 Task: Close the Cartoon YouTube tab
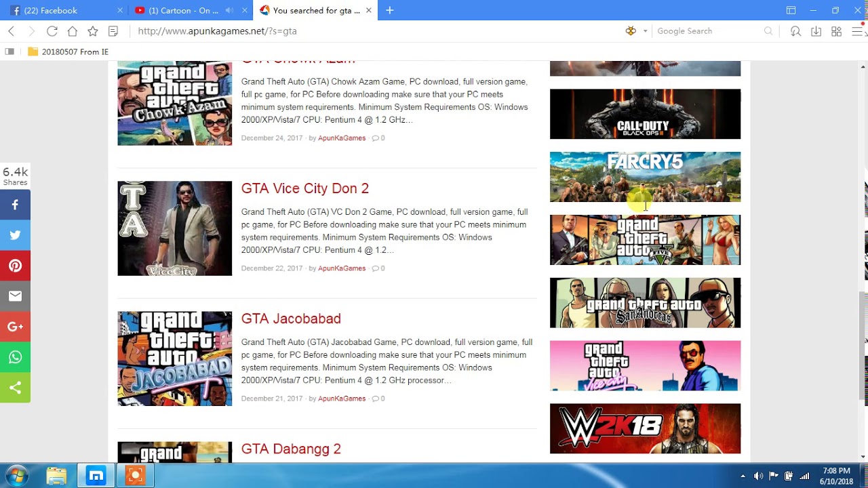pyautogui.click(x=245, y=10)
